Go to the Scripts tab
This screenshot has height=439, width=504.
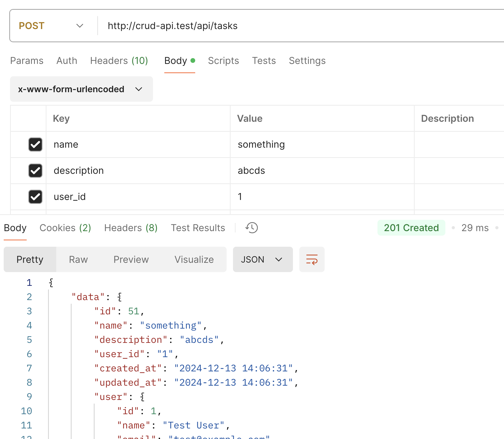coord(223,61)
